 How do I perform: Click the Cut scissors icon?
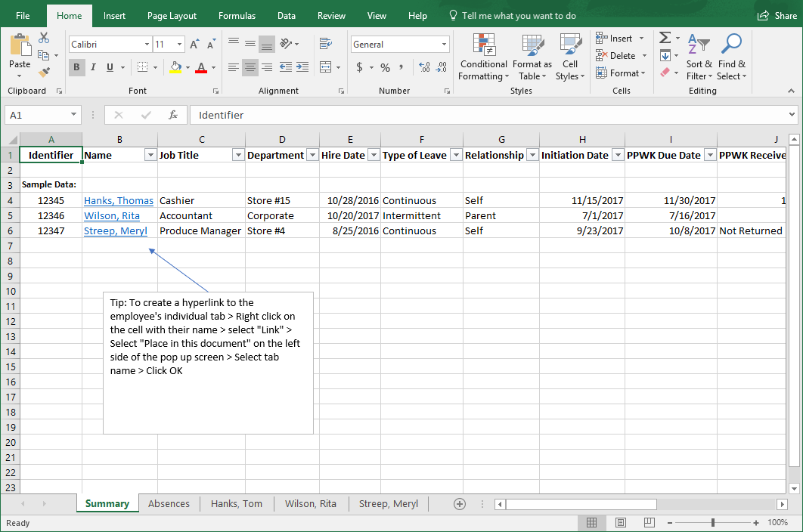click(x=44, y=38)
